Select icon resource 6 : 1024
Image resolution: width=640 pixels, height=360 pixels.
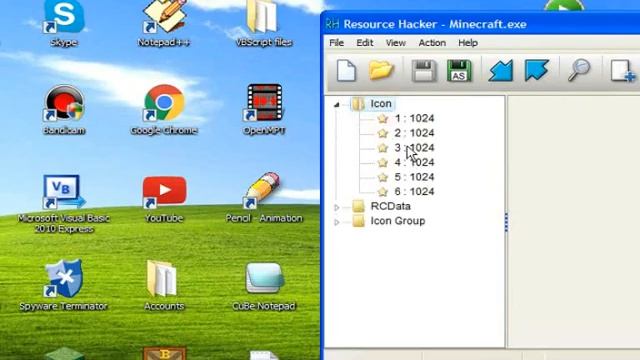coord(414,192)
